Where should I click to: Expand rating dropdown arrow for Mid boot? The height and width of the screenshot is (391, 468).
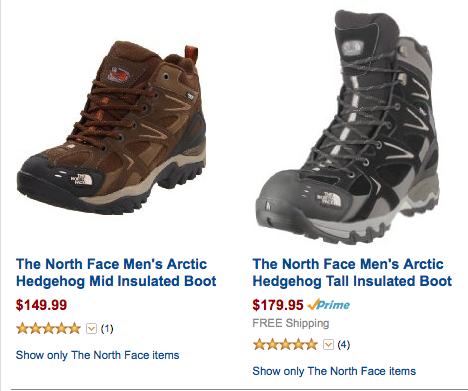91,329
